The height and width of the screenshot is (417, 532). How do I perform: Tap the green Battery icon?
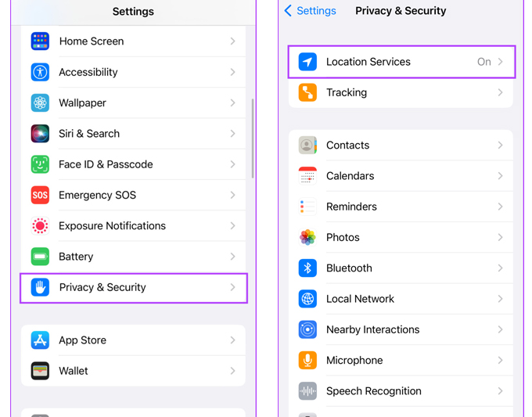(x=40, y=257)
